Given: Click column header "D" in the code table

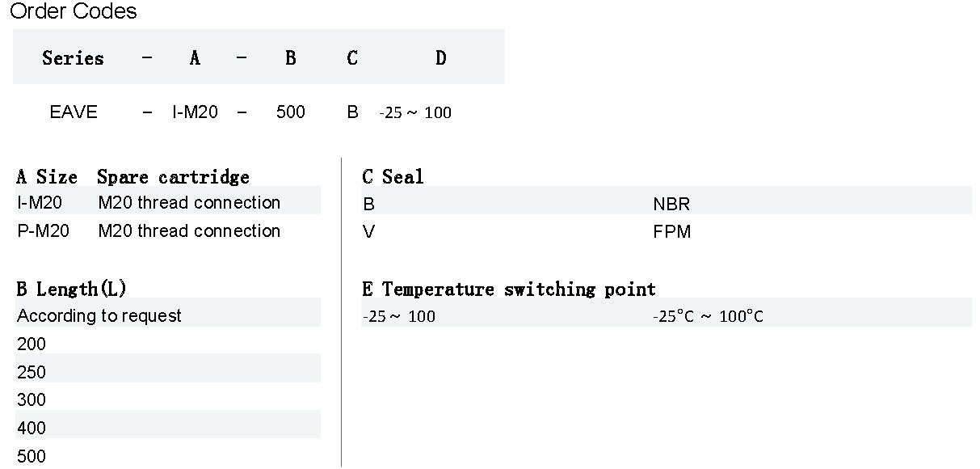Looking at the screenshot, I should (x=440, y=58).
